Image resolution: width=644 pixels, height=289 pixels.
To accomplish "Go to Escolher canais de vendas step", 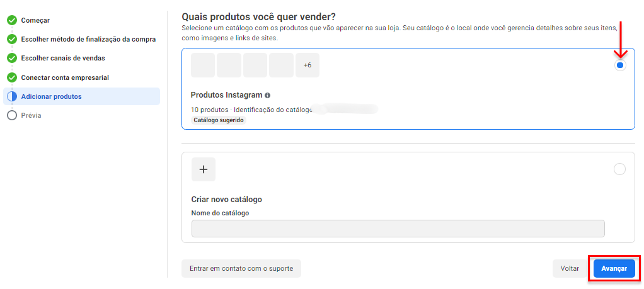I will pos(63,58).
